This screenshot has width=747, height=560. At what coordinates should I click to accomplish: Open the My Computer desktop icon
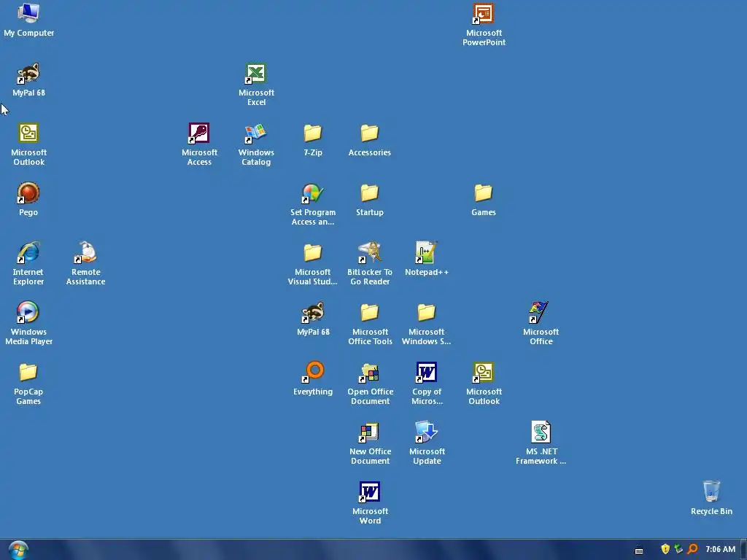coord(28,20)
